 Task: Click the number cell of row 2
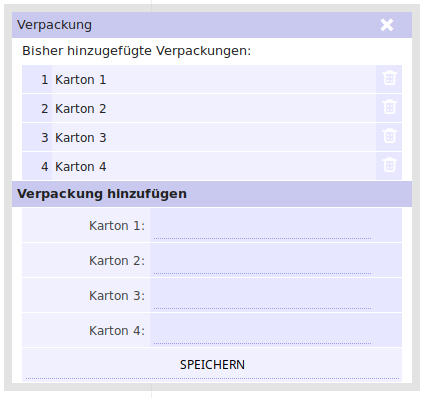click(x=37, y=109)
